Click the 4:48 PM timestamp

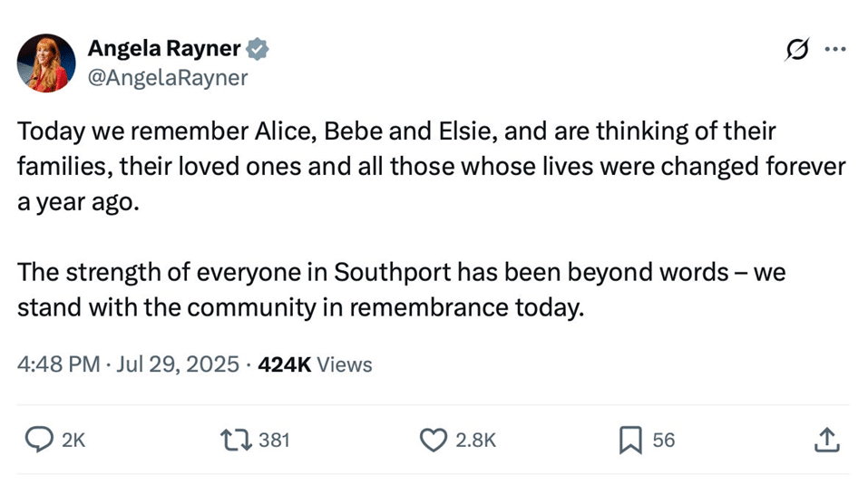[x=59, y=364]
